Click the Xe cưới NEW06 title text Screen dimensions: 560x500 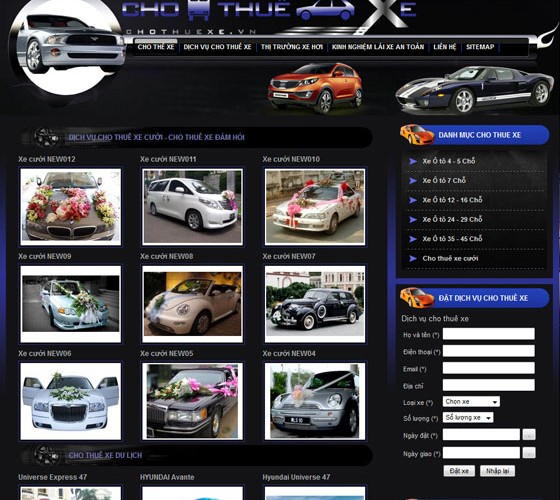tap(45, 354)
